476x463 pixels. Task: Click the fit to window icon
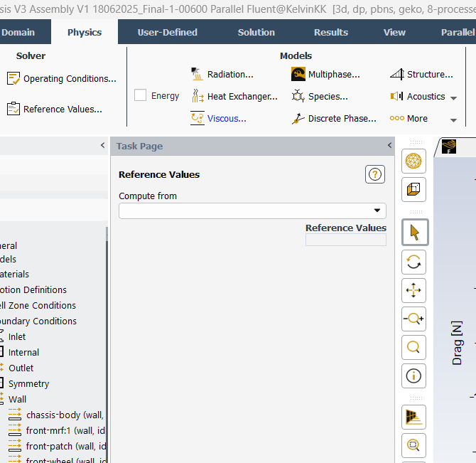pos(413,445)
